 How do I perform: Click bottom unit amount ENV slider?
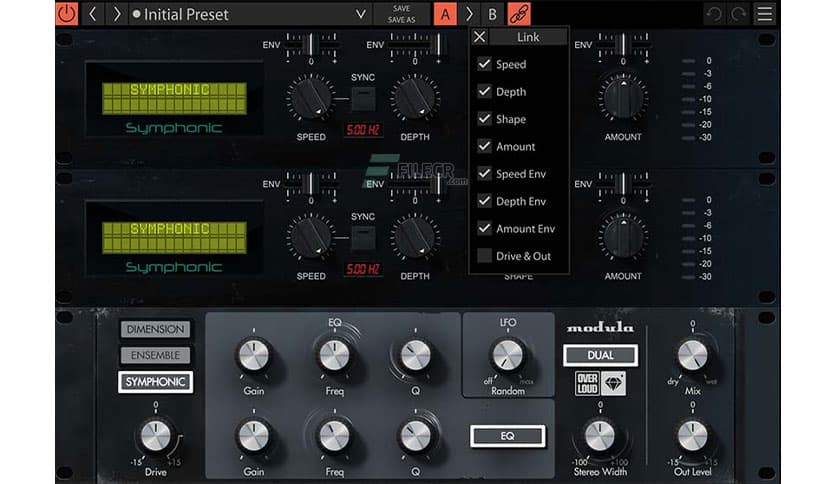pos(623,184)
